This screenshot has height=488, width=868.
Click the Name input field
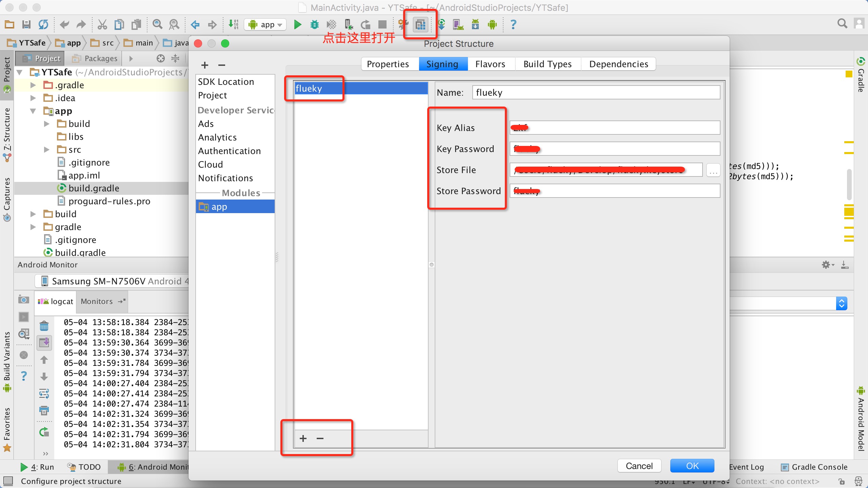point(596,92)
